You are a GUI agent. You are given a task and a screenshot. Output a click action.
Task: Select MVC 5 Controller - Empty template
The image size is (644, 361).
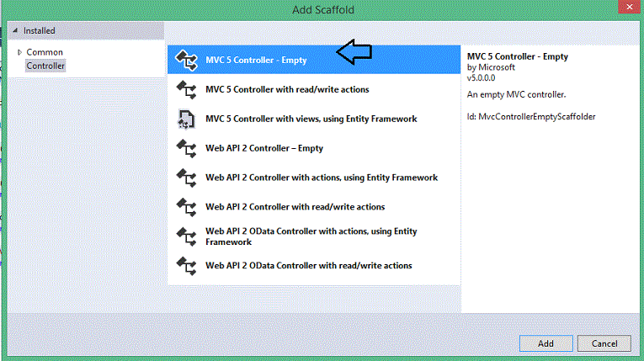(x=314, y=60)
